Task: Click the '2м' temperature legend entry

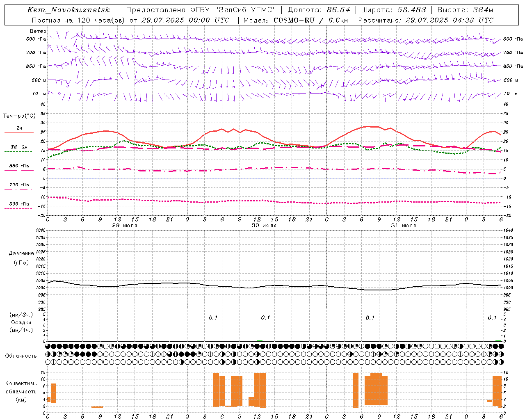Action: pos(19,128)
